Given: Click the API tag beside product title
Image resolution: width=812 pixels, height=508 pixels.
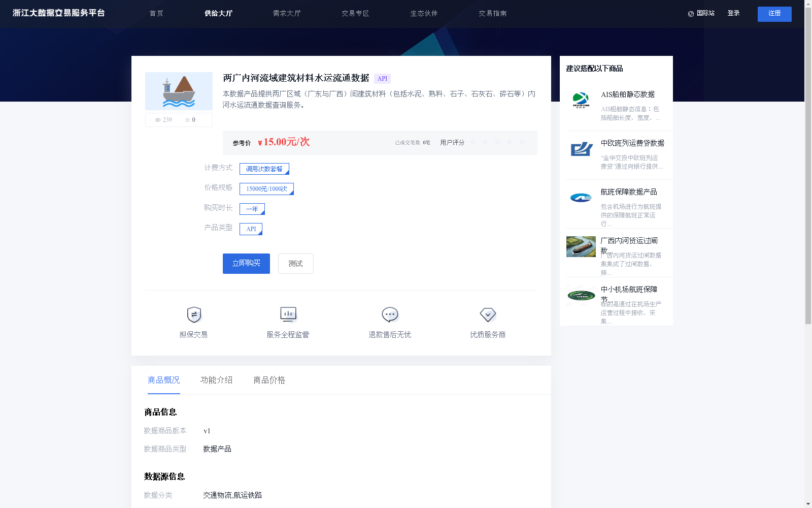Looking at the screenshot, I should click(382, 79).
